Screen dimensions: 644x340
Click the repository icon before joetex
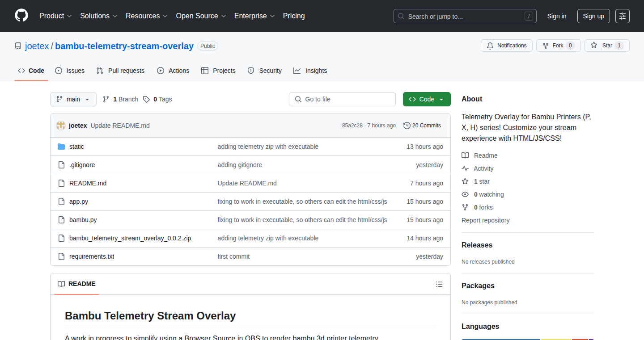pos(18,46)
